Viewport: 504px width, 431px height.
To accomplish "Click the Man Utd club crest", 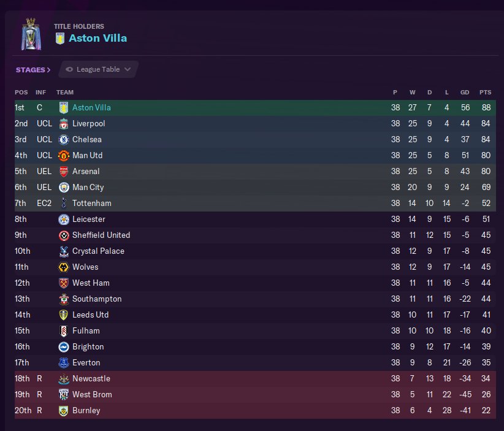I will click(x=63, y=156).
